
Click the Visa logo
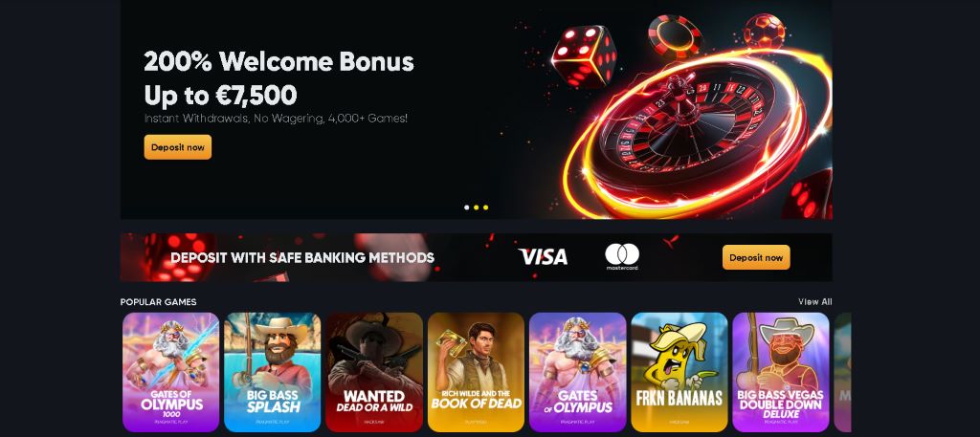(543, 257)
